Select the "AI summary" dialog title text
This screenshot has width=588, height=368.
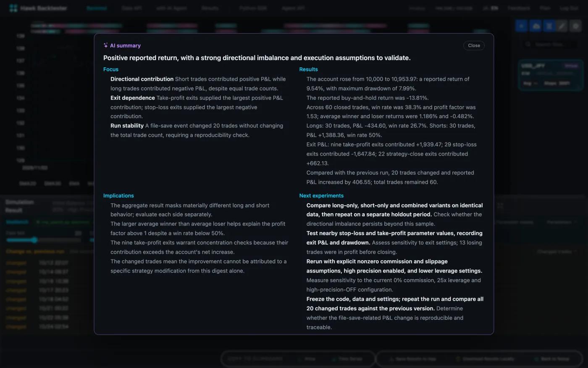(x=125, y=45)
